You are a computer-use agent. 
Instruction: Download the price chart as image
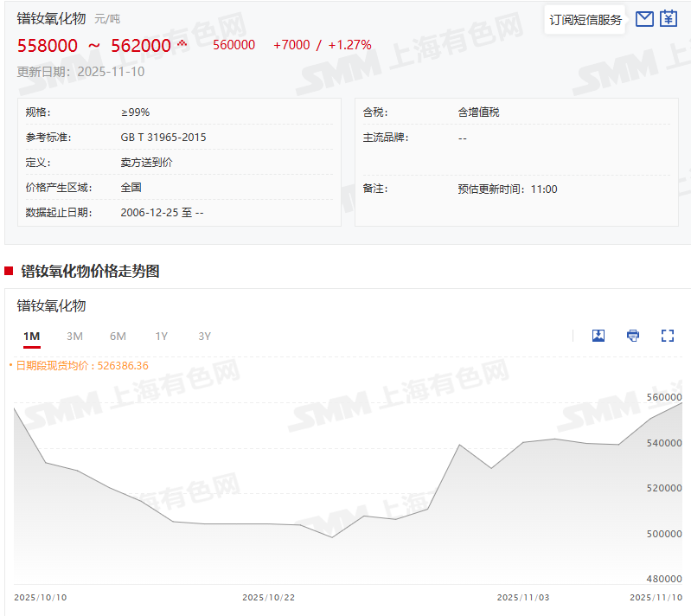pyautogui.click(x=598, y=336)
